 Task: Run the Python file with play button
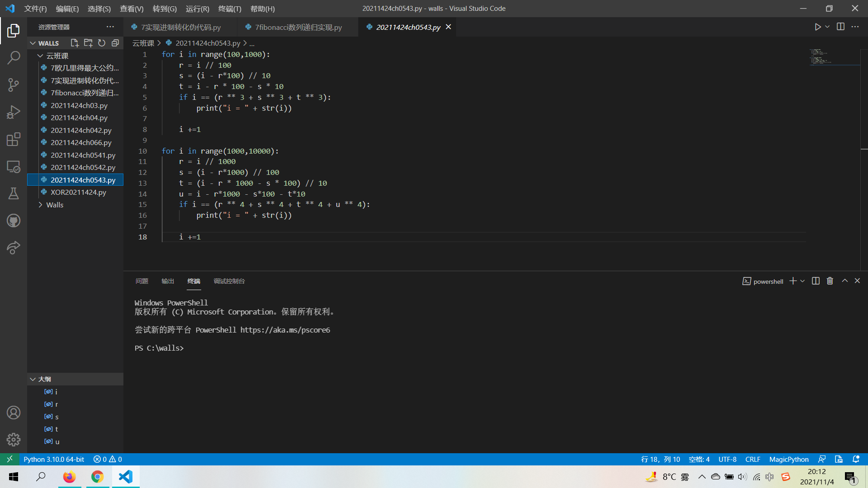pos(817,27)
